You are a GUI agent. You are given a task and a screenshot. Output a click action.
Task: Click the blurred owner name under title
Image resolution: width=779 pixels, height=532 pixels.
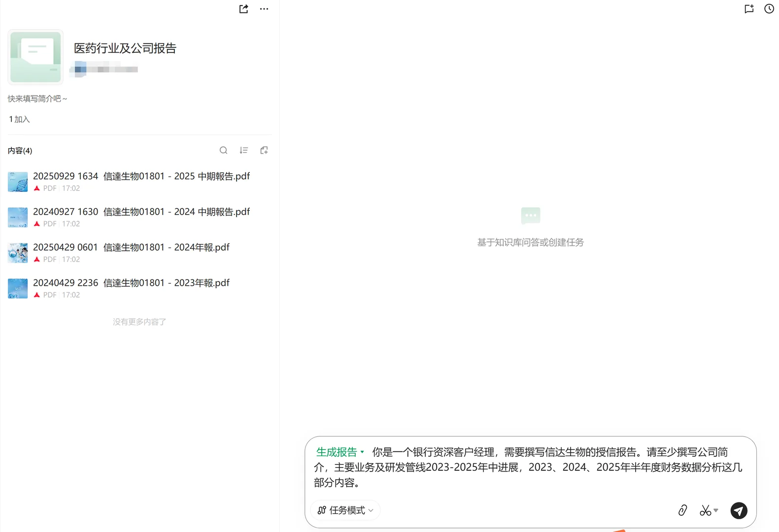[104, 69]
